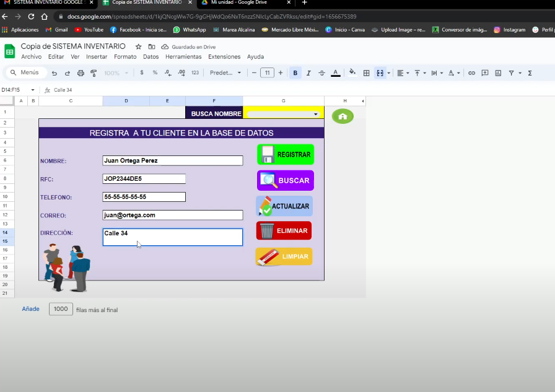Image resolution: width=555 pixels, height=392 pixels.
Task: Toggle bold formatting
Action: click(295, 73)
